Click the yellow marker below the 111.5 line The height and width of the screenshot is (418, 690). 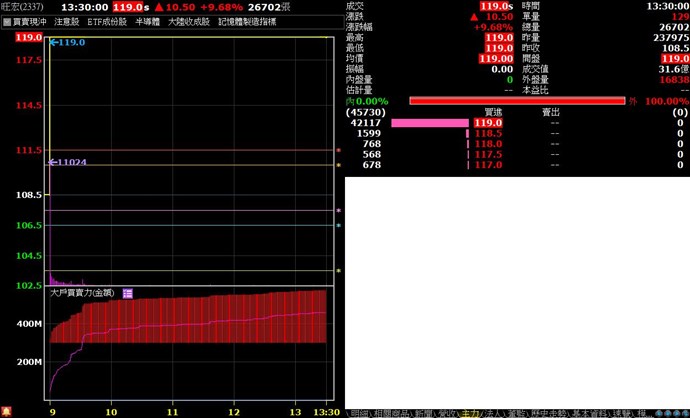pos(338,165)
